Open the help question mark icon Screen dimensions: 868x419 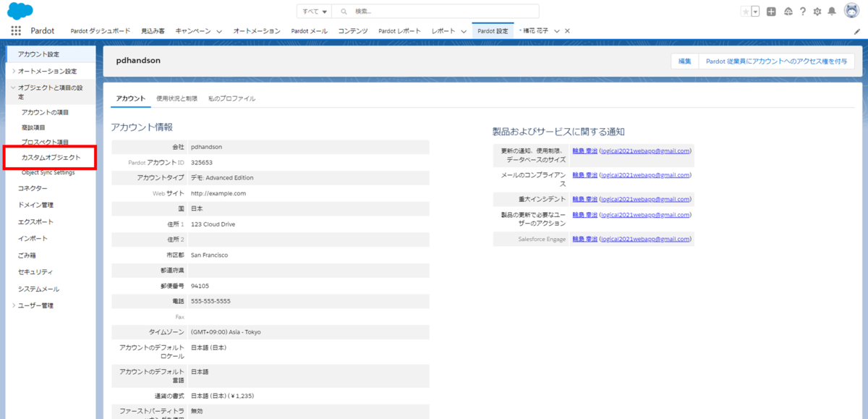(x=803, y=12)
